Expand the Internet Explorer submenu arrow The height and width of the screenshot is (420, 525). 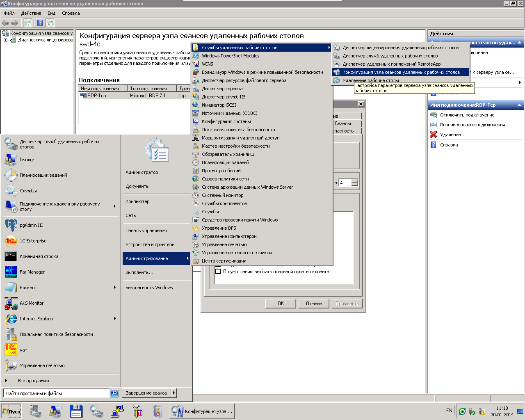tap(115, 319)
